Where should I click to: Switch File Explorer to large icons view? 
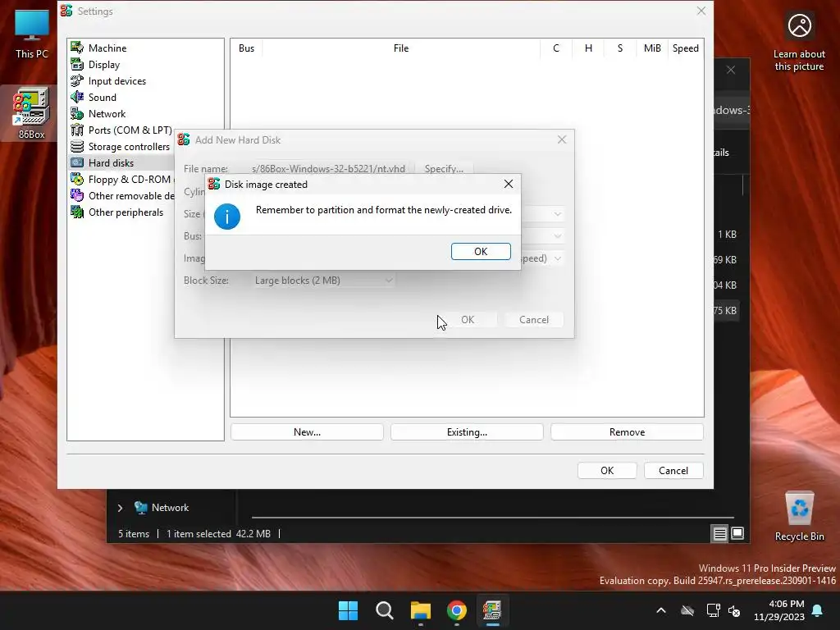coord(737,533)
